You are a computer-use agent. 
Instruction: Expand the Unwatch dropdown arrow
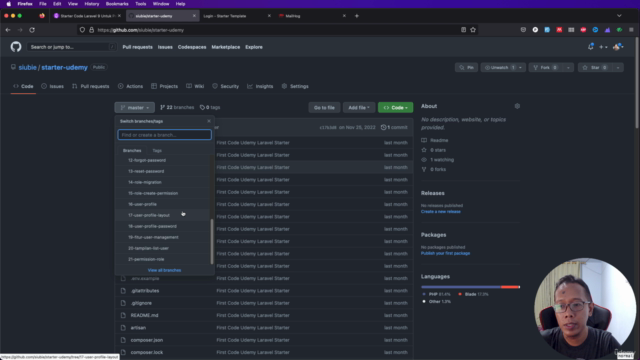[520, 67]
